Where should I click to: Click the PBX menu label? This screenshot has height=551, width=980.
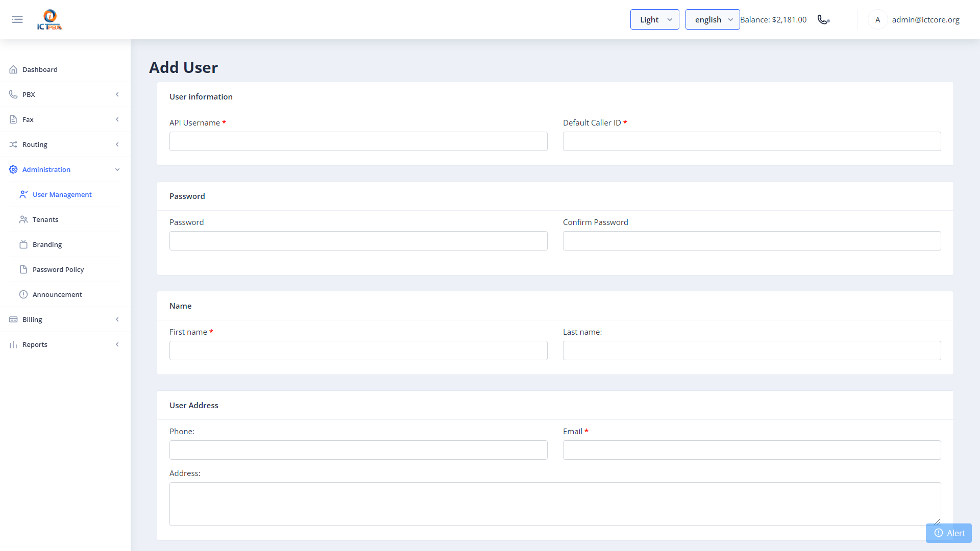(29, 94)
